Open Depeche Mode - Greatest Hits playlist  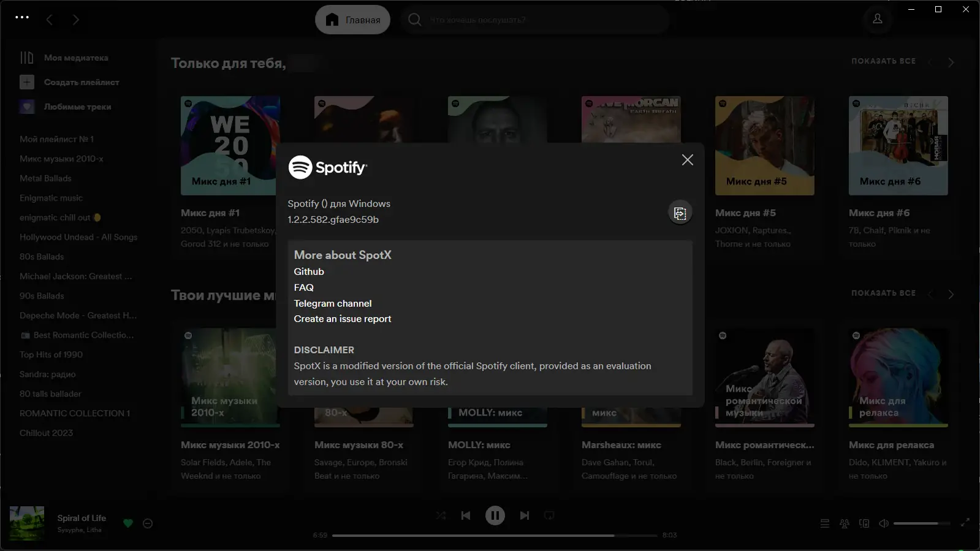coord(78,316)
